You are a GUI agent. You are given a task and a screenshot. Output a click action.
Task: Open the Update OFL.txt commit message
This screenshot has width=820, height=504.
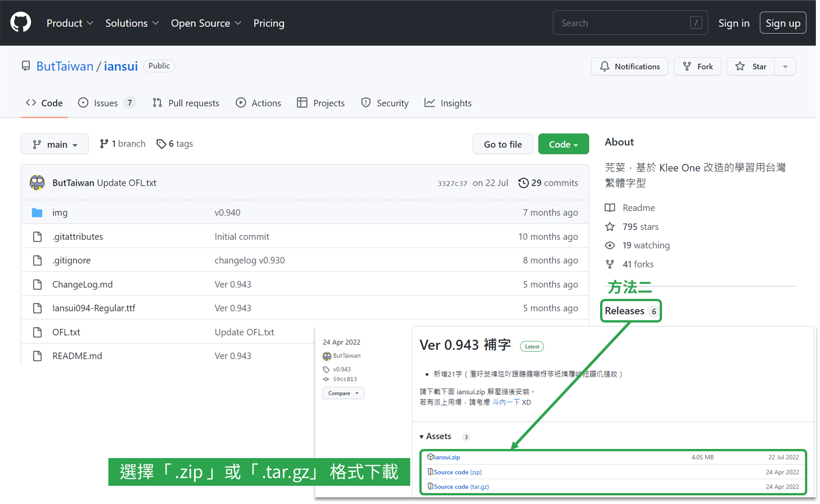tap(127, 182)
